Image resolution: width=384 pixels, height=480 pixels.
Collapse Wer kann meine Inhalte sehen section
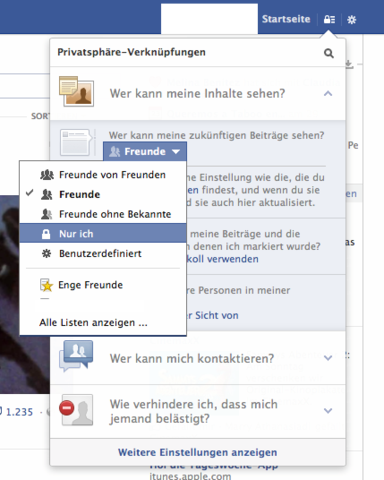tap(328, 94)
